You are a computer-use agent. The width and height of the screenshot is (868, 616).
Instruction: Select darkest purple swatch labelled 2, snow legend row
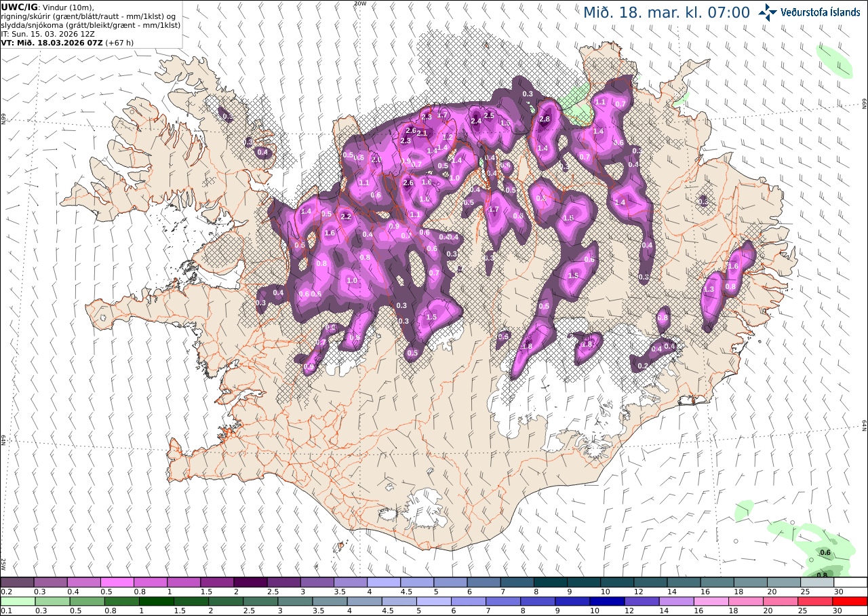[x=250, y=582]
